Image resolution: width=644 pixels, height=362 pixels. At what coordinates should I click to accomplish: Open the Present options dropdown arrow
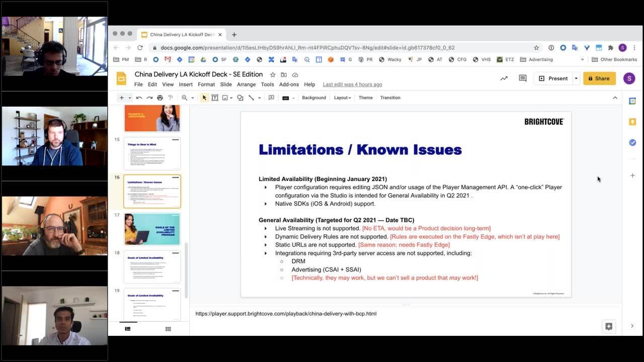click(x=576, y=78)
